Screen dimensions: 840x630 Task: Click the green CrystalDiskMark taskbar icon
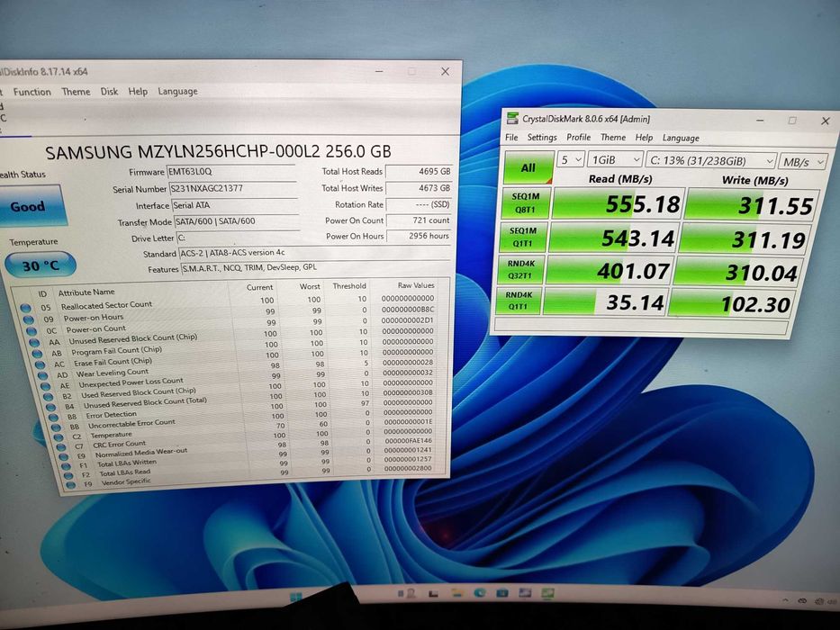(x=547, y=593)
